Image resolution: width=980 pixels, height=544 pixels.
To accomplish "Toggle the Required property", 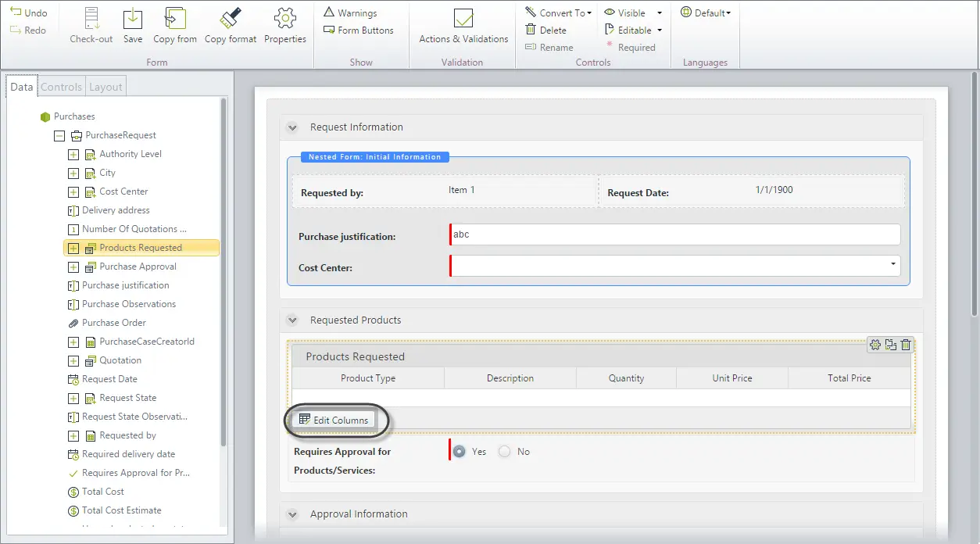I will click(631, 48).
